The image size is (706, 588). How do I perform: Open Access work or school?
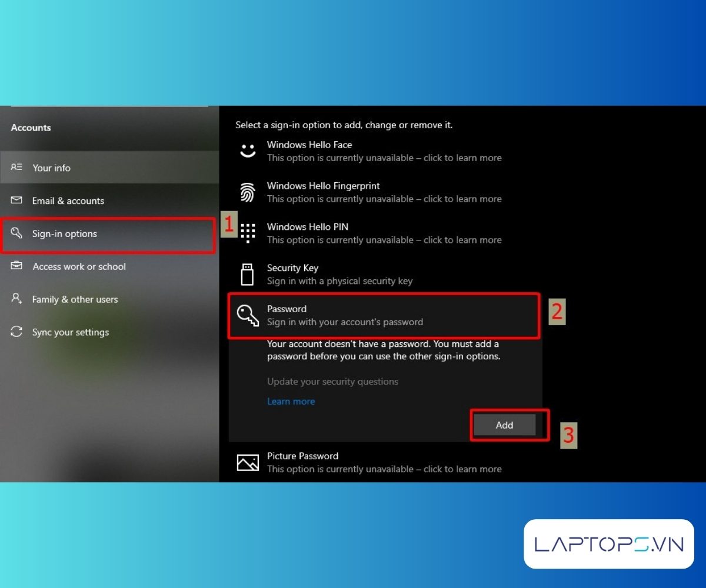[x=79, y=266]
